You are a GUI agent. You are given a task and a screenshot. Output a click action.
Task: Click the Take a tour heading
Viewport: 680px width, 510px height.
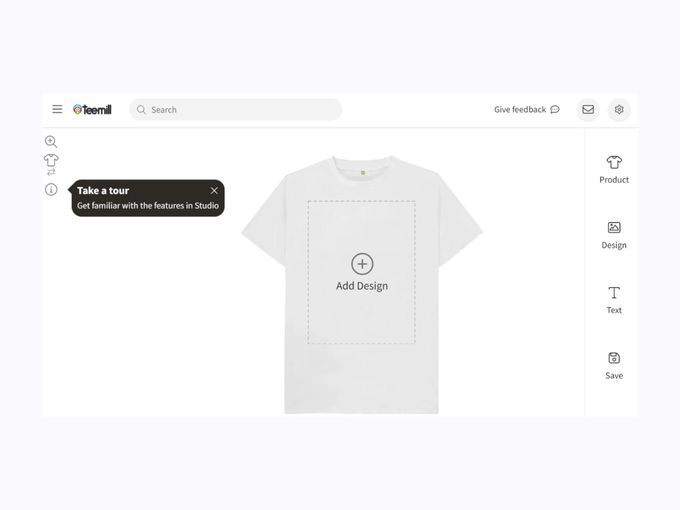click(103, 190)
